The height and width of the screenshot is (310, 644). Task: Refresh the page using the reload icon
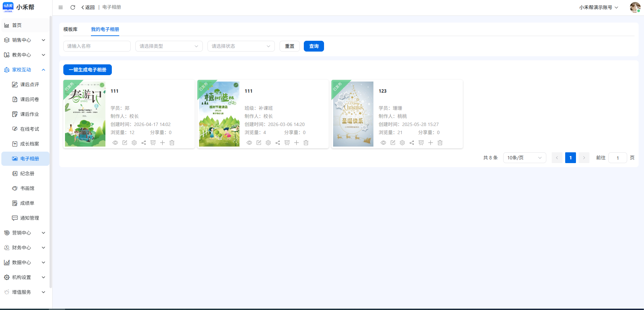[x=73, y=7]
